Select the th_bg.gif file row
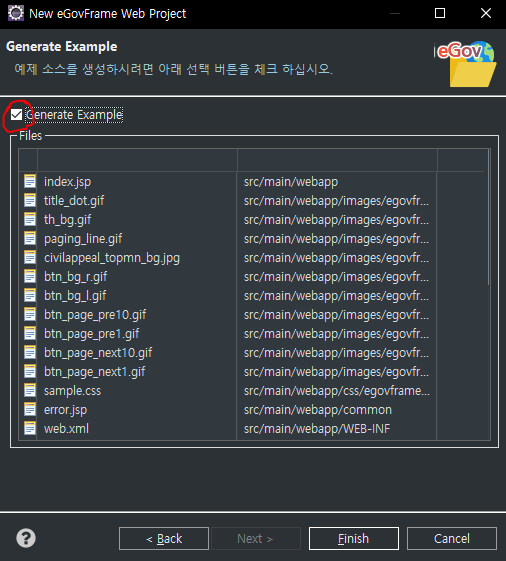 [x=227, y=219]
